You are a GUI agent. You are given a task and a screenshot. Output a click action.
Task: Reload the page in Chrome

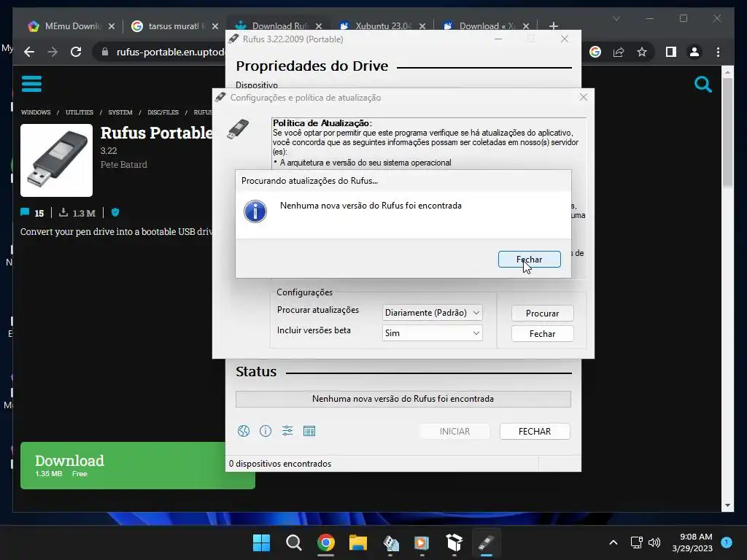click(76, 52)
